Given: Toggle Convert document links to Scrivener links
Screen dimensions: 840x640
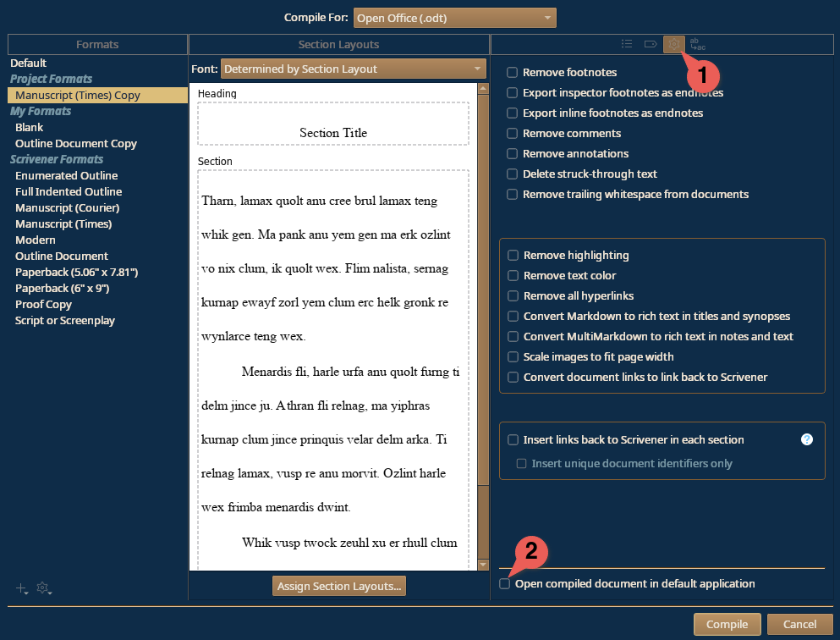Looking at the screenshot, I should pyautogui.click(x=513, y=378).
